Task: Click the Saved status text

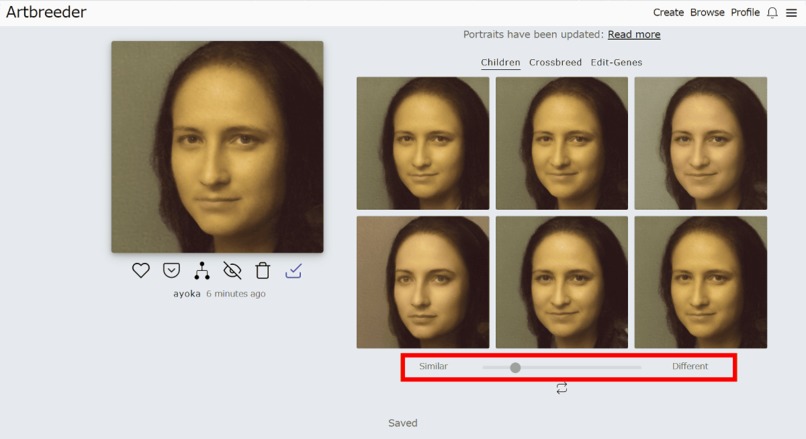Action: coord(402,423)
